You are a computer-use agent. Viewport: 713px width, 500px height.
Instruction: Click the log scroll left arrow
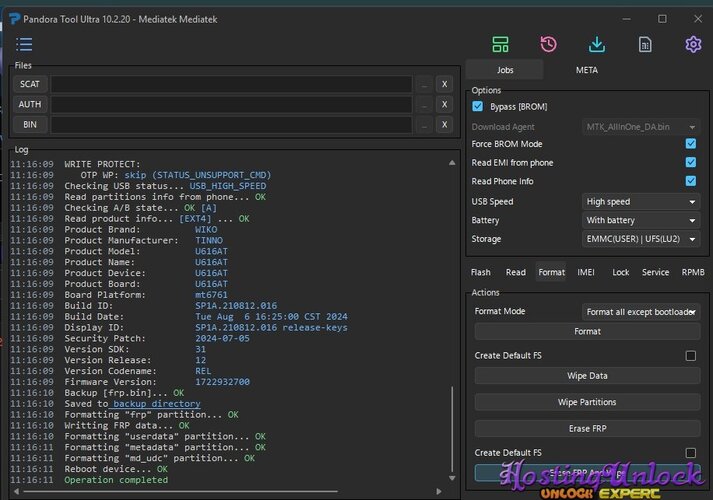coord(16,491)
